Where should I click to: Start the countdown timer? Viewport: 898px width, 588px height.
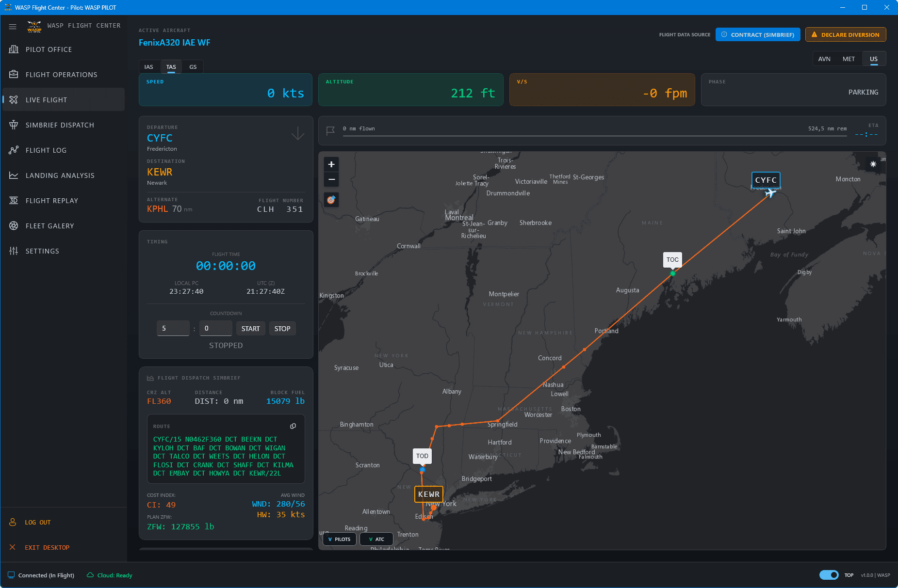[251, 329]
